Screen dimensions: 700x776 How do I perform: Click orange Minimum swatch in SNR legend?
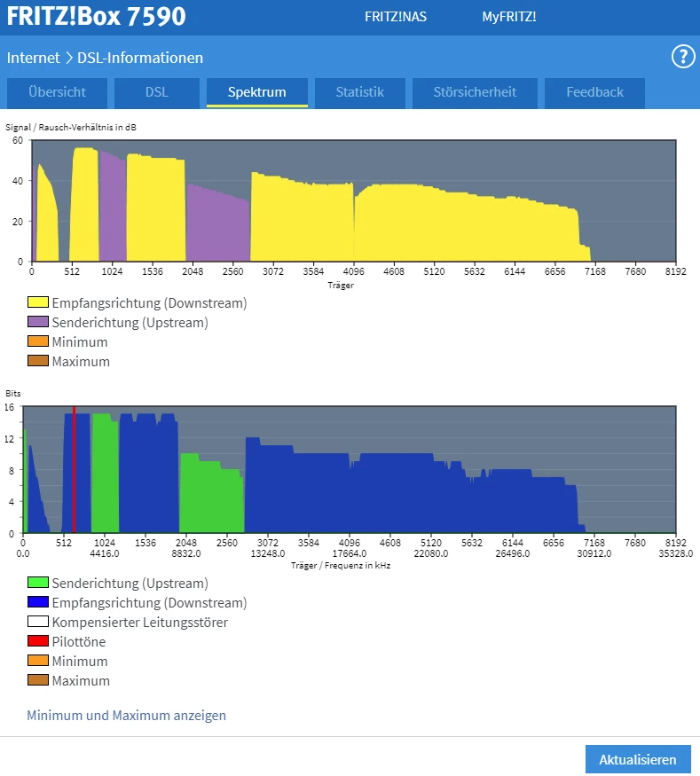(x=38, y=341)
